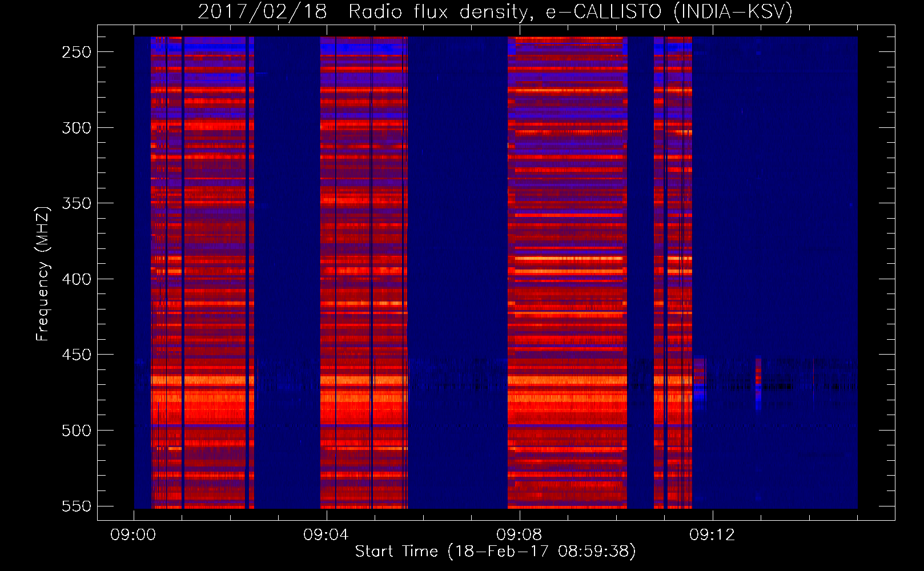The height and width of the screenshot is (571, 924).
Task: Click the 09:04 time tick label
Action: click(326, 535)
